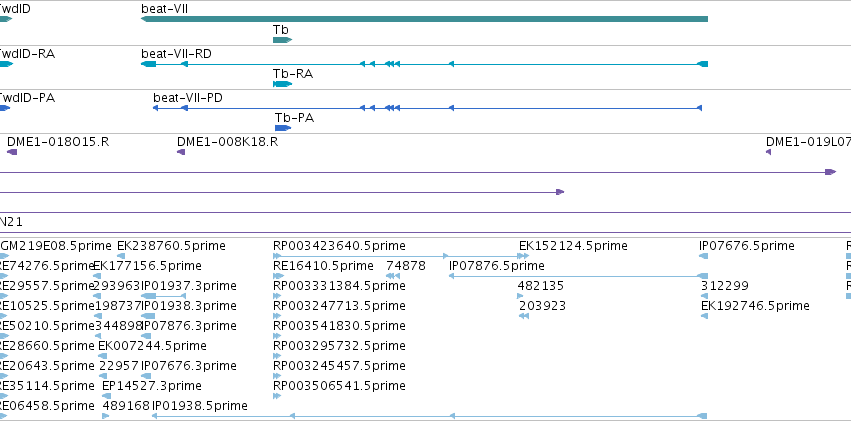Click the RP003506541.5prime EST label
Viewport: 851px width, 421px height.
[x=339, y=386]
